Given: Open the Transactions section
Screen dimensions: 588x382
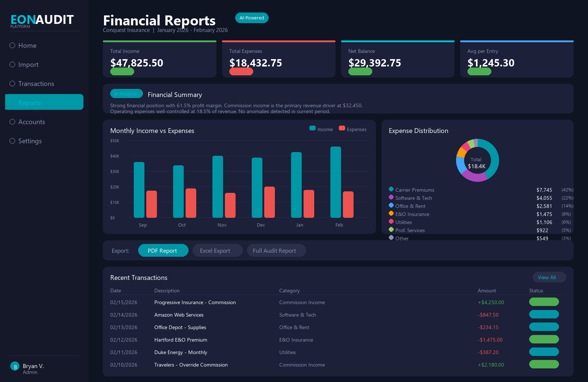Looking at the screenshot, I should click(x=36, y=84).
